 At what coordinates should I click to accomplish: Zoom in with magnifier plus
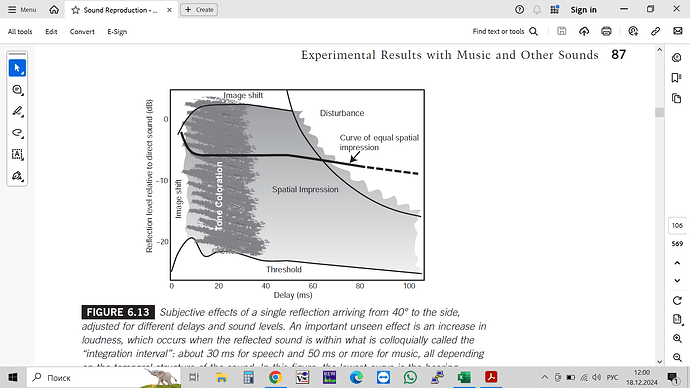677,338
